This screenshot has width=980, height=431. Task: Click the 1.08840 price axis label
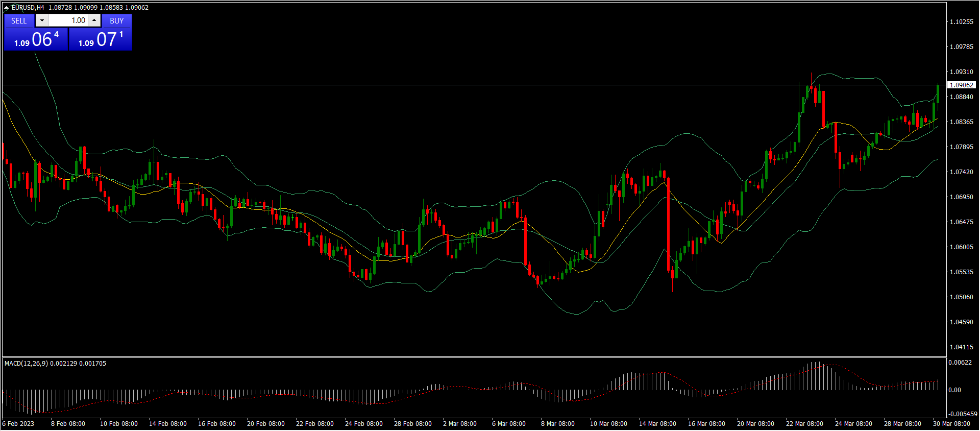(x=961, y=97)
